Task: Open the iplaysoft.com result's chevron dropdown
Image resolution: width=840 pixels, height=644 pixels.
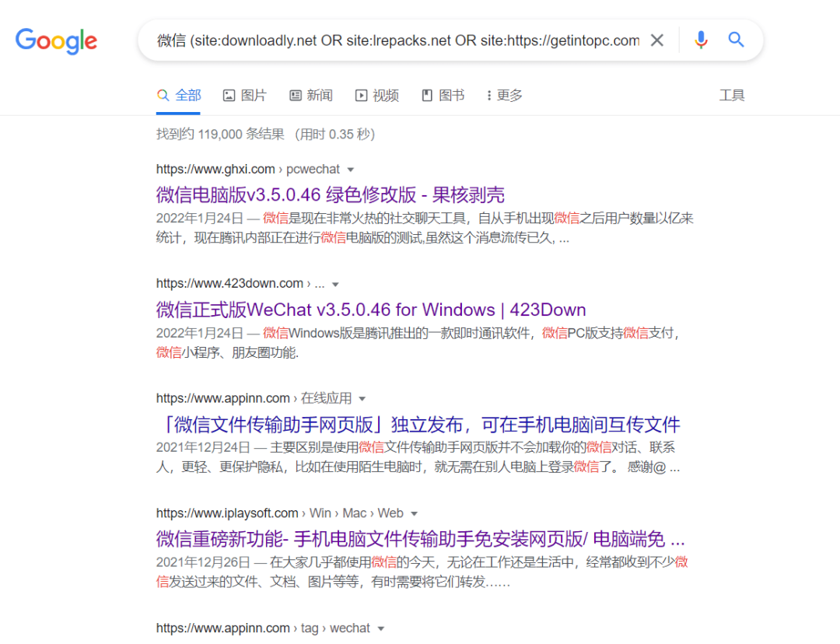Action: coord(413,513)
